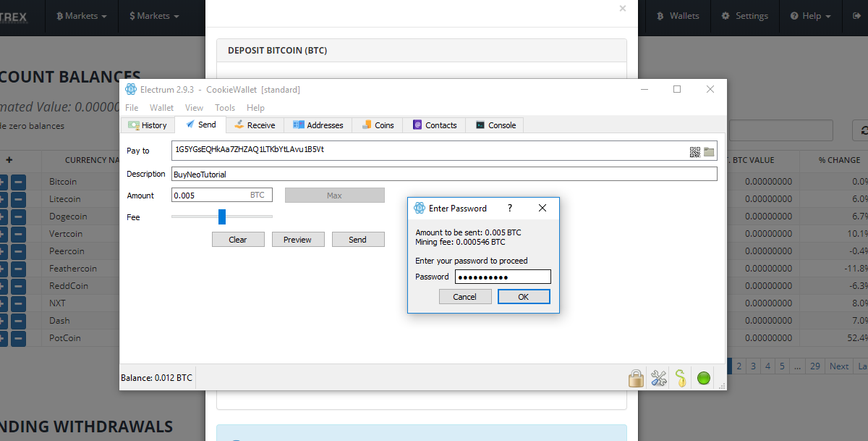
Task: Open the Electrum View menu
Action: click(194, 108)
